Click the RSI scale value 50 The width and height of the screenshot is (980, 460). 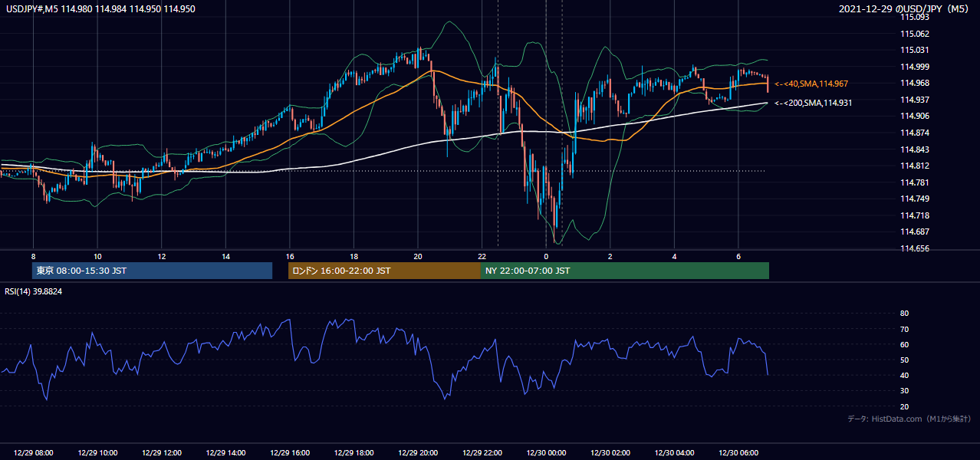905,360
